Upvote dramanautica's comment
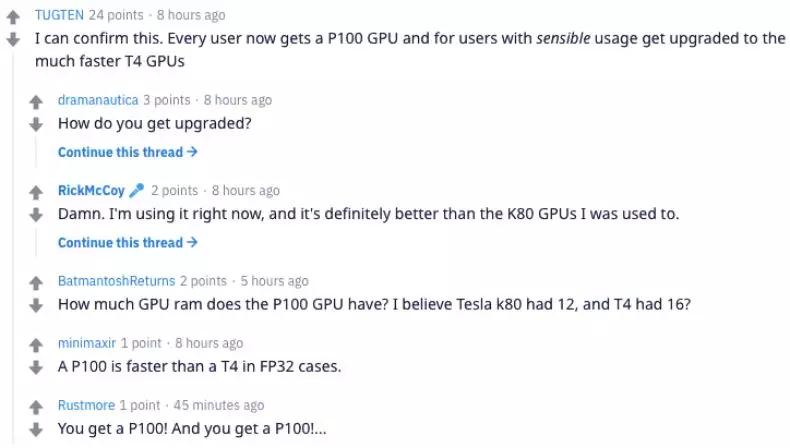This screenshot has width=790, height=448. 36,102
